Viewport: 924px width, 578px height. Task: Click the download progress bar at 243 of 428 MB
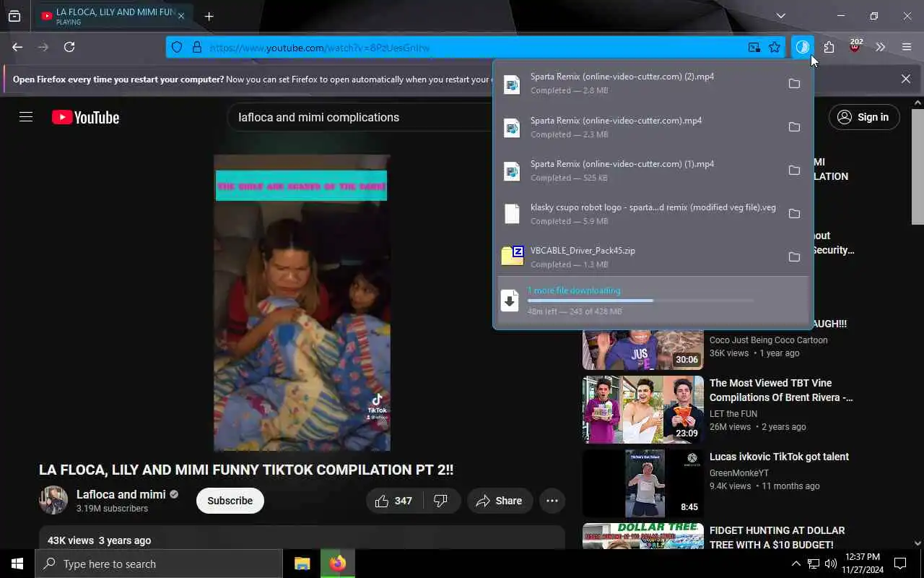(640, 301)
